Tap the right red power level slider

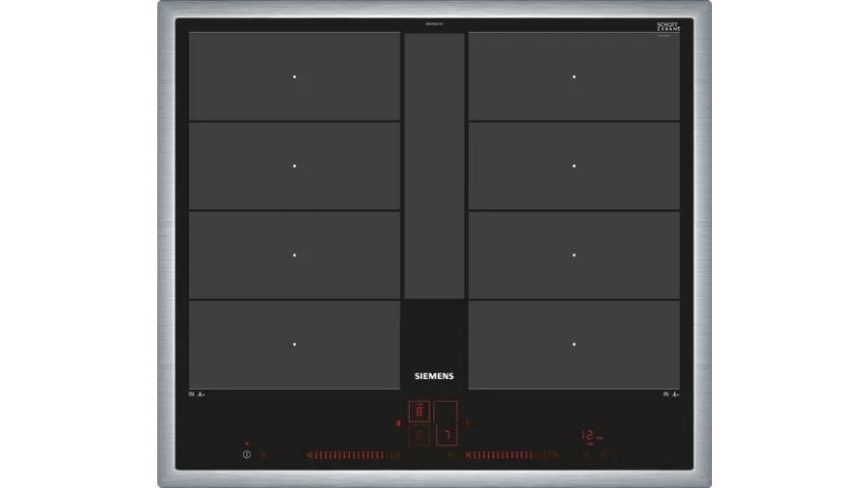tap(511, 454)
